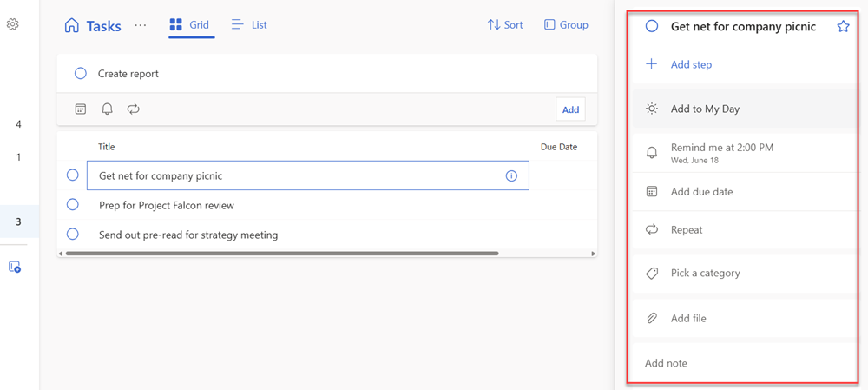Open the Group options
This screenshot has width=868, height=390.
click(566, 25)
